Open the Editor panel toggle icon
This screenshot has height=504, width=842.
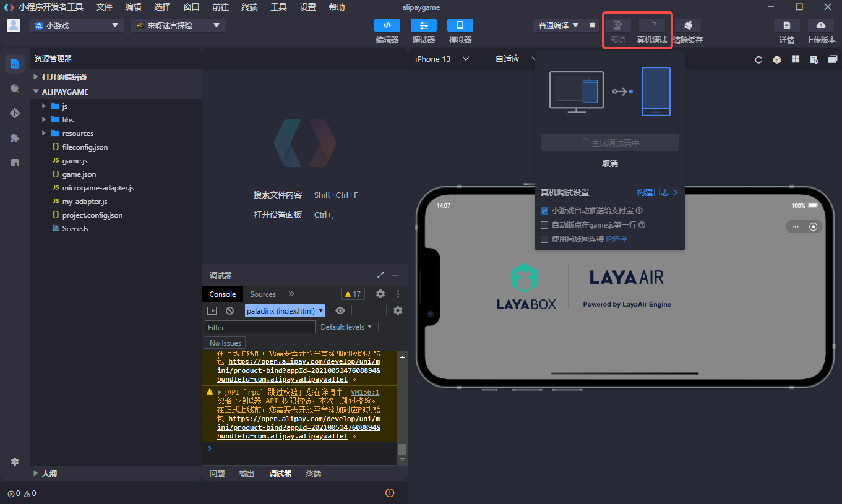pyautogui.click(x=387, y=25)
